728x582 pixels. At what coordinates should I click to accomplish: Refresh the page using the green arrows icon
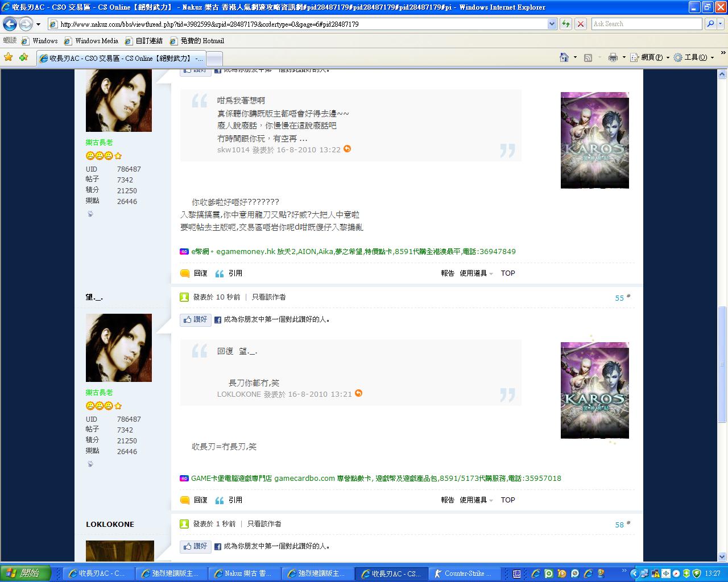pos(565,24)
